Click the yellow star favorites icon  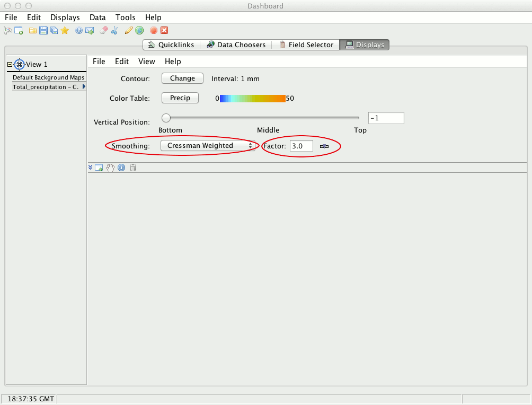[65, 31]
